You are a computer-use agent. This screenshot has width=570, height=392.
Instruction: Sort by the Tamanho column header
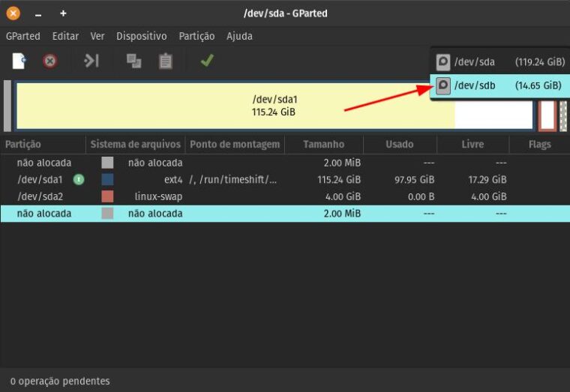(324, 144)
